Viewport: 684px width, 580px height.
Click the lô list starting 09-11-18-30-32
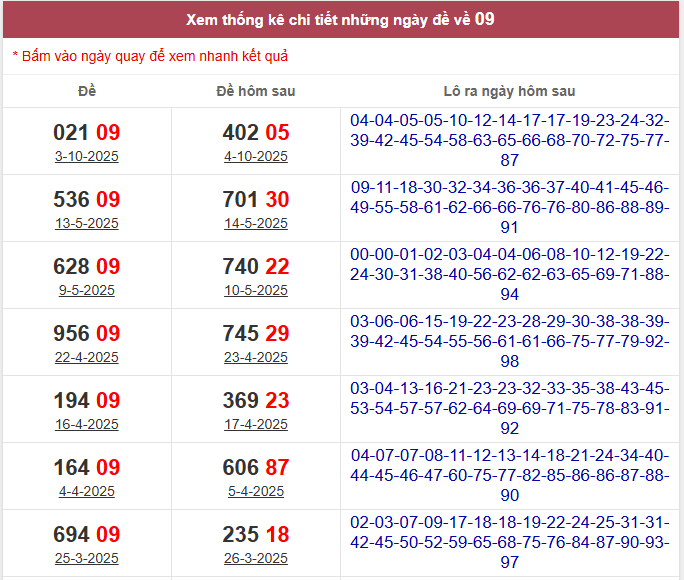[510, 207]
